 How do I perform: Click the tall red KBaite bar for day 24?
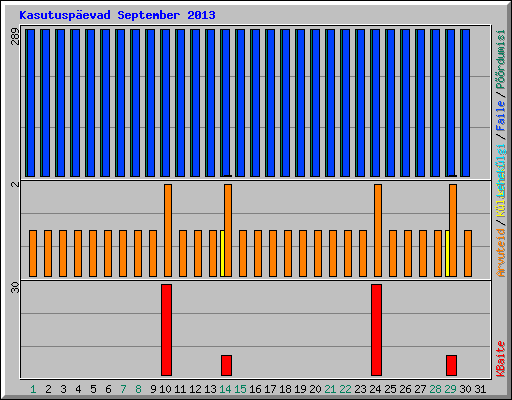376,330
